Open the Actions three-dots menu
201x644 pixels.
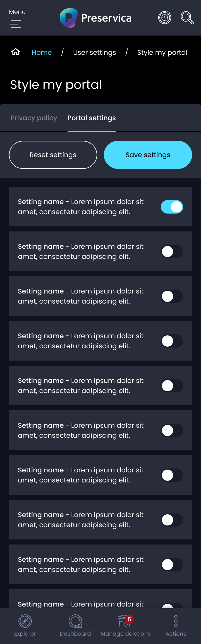(176, 621)
